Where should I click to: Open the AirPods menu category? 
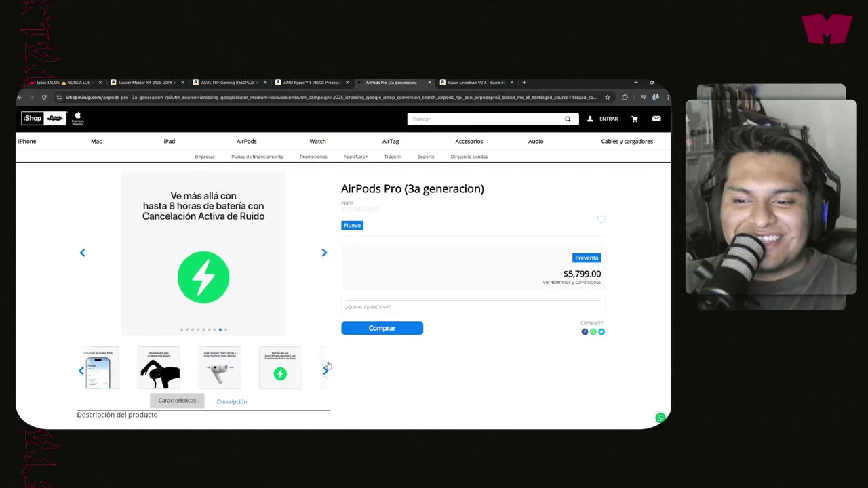point(247,141)
